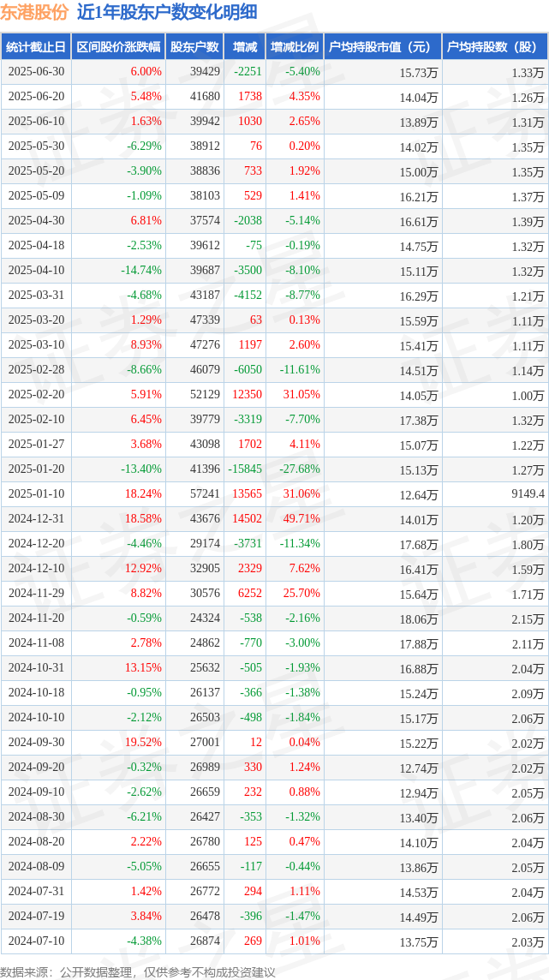Click price change 13.15%
The width and height of the screenshot is (549, 980).
click(144, 669)
